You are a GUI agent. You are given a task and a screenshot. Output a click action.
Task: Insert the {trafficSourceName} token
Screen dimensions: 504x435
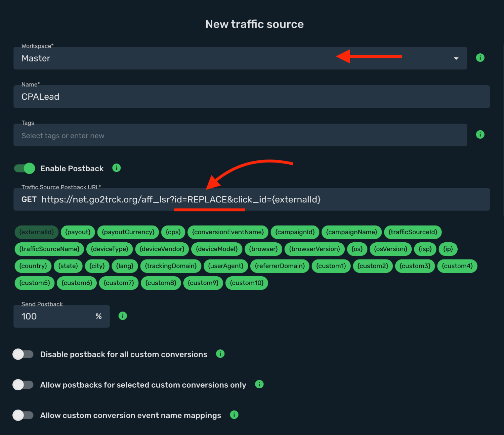click(x=49, y=249)
